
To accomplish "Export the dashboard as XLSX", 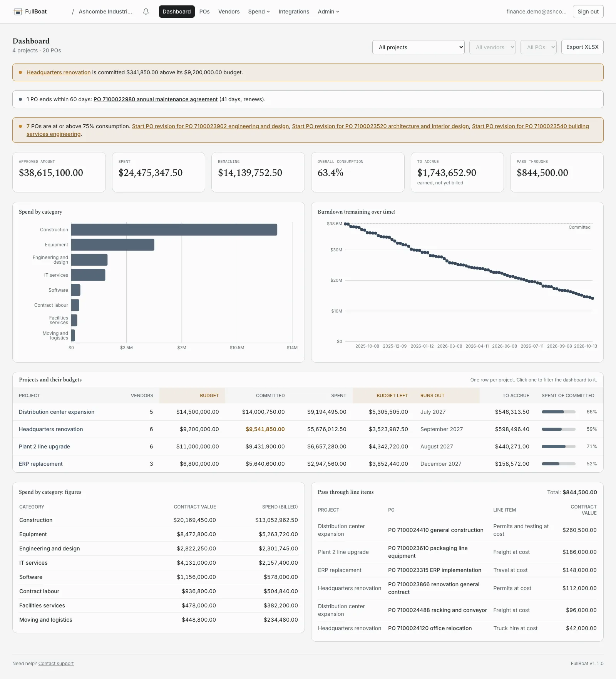I will (x=582, y=47).
